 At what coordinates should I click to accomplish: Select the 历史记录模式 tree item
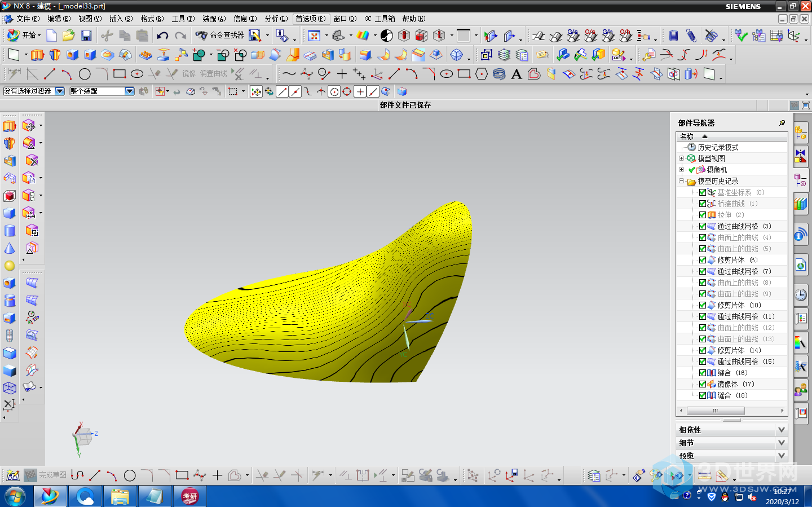718,147
